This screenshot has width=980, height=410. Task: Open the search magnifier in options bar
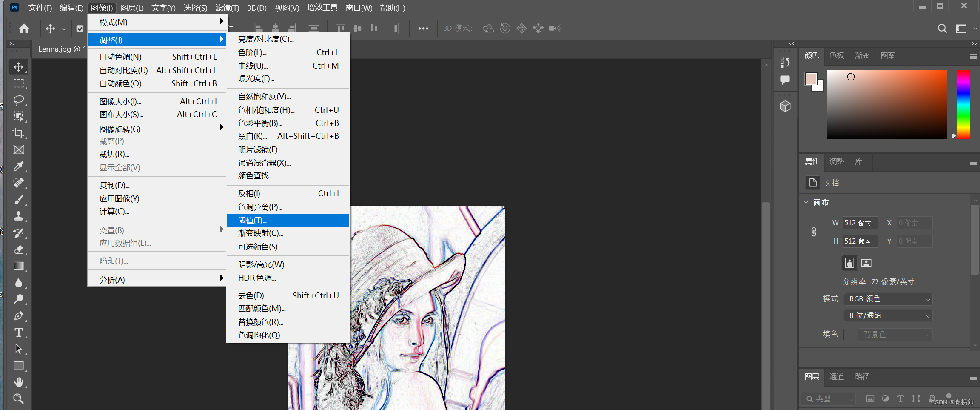[x=942, y=29]
